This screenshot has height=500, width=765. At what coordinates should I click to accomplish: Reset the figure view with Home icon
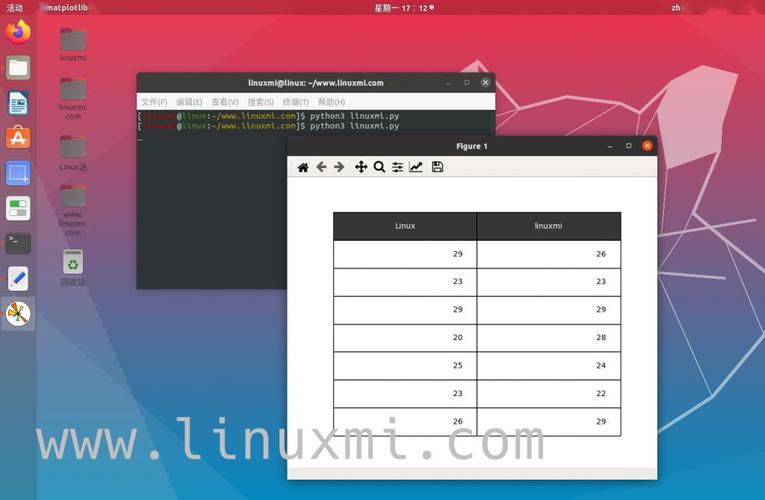coord(303,167)
